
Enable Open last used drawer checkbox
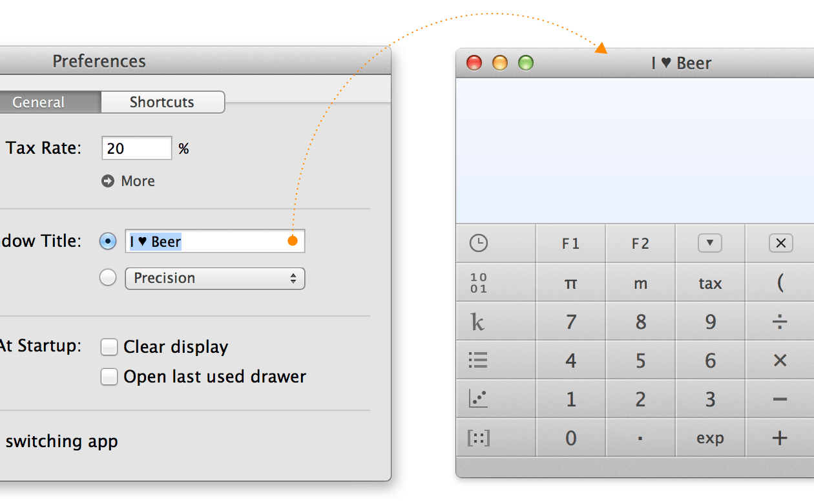(109, 377)
